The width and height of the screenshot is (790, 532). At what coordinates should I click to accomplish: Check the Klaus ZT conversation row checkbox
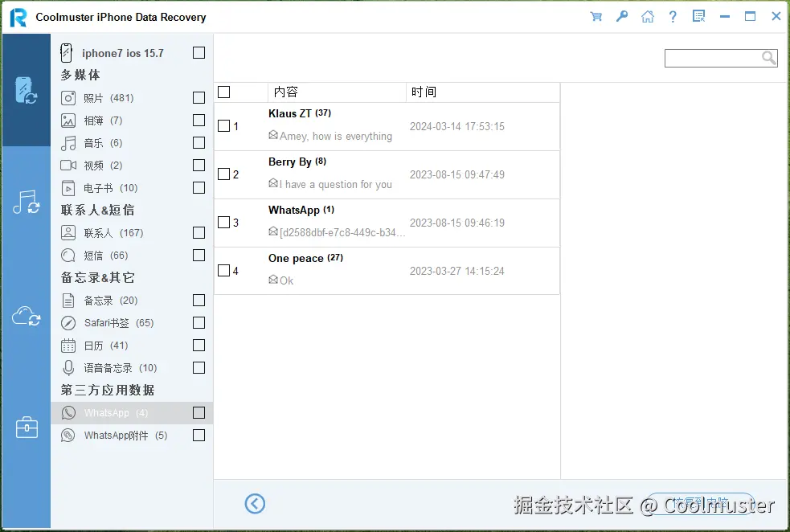pos(223,126)
